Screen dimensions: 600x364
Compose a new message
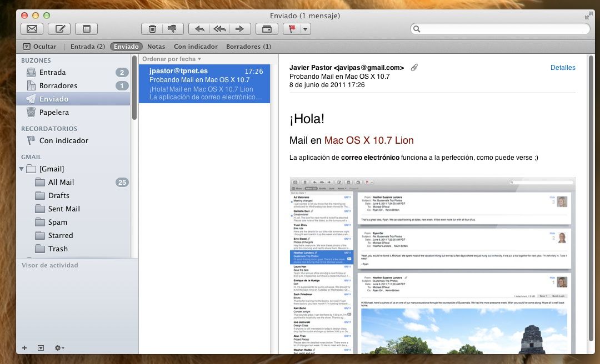click(59, 29)
